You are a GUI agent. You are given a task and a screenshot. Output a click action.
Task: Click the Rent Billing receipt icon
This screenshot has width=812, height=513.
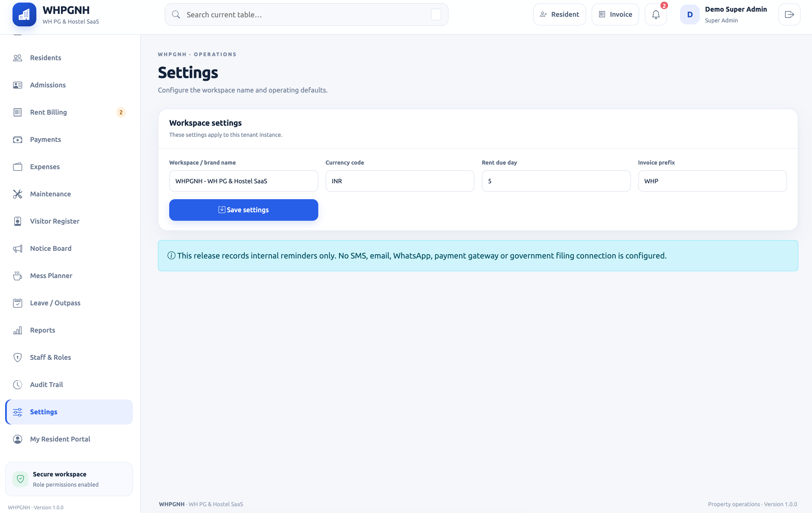18,112
